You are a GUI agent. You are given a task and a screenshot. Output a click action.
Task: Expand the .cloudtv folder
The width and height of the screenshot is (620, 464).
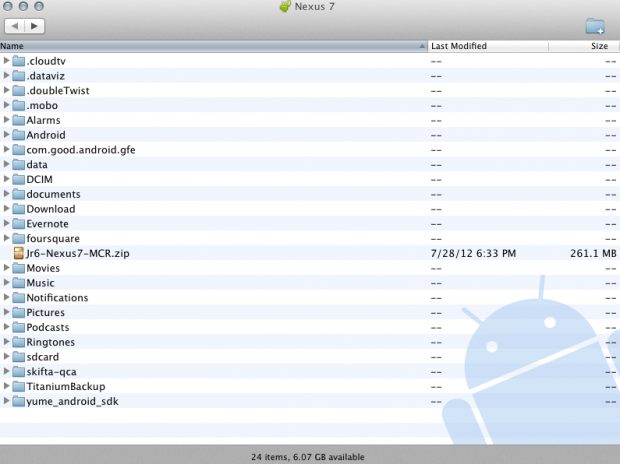[7, 61]
